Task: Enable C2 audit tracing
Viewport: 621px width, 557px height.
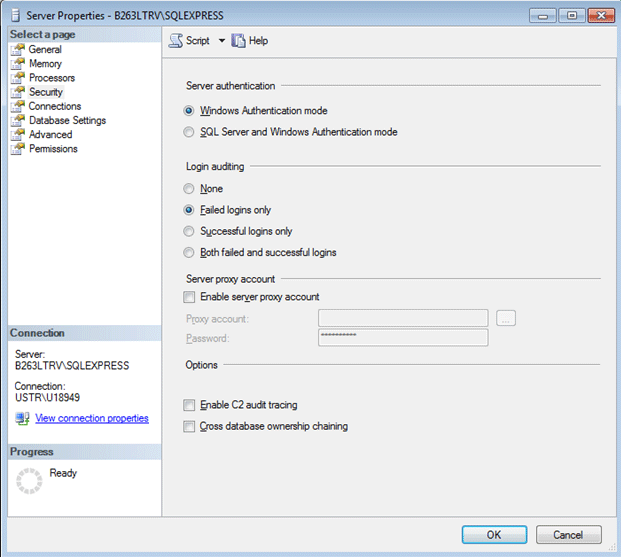Action: (x=190, y=405)
